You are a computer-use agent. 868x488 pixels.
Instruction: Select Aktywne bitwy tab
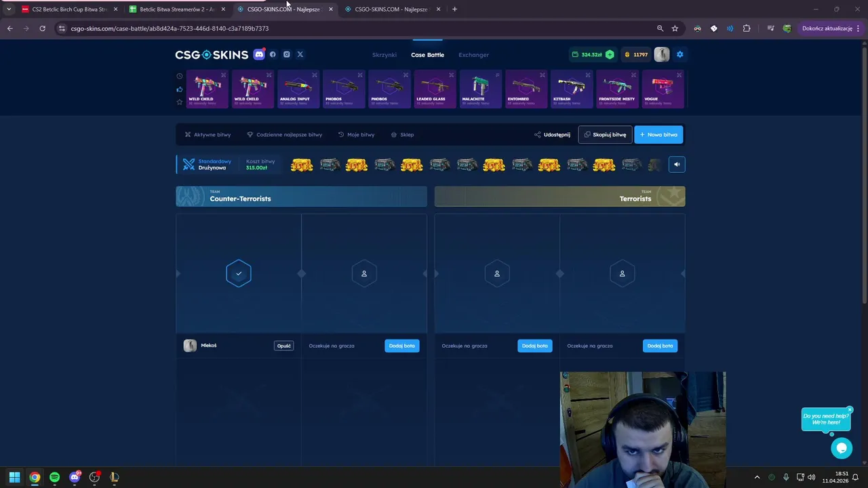pyautogui.click(x=208, y=135)
